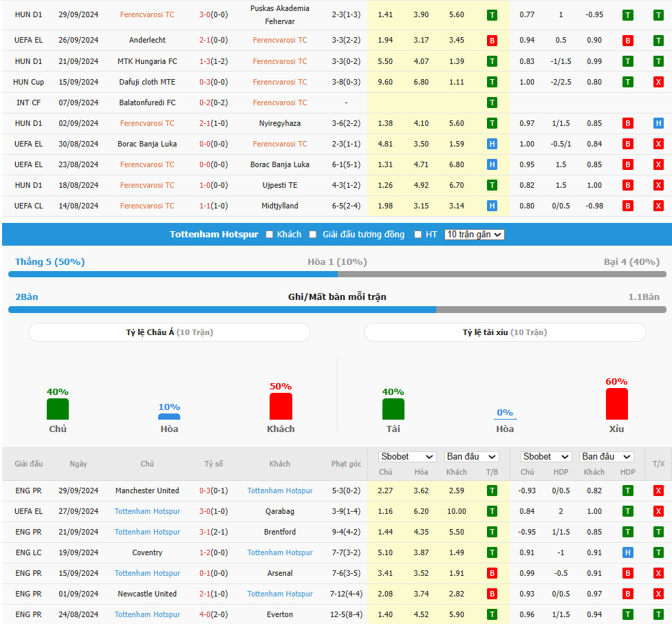
Task: Open first Sbobet dropdown above Chủ Hòa
Action: coord(407,457)
